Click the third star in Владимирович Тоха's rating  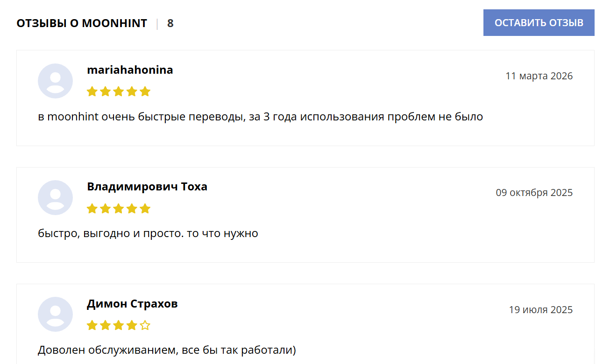(118, 209)
